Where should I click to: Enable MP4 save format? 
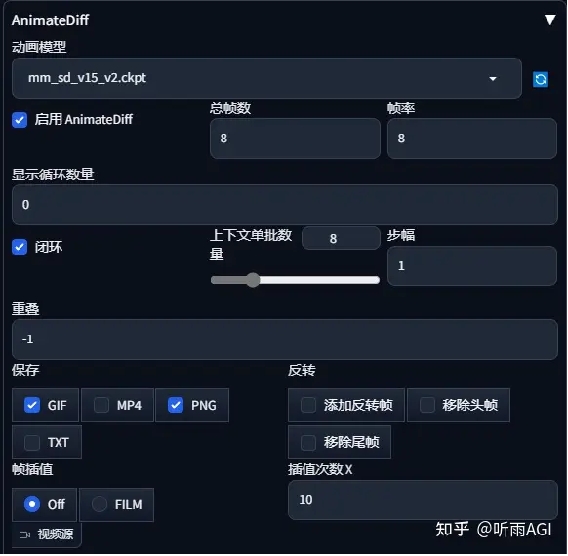click(x=101, y=405)
